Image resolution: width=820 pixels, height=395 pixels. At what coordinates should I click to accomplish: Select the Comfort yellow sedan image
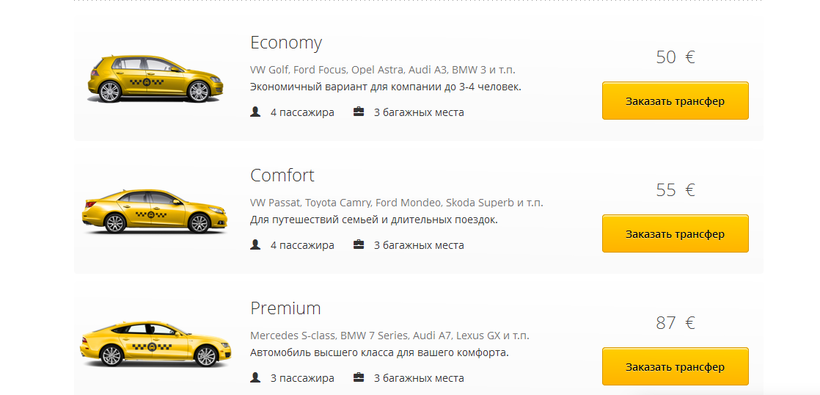coord(155,211)
